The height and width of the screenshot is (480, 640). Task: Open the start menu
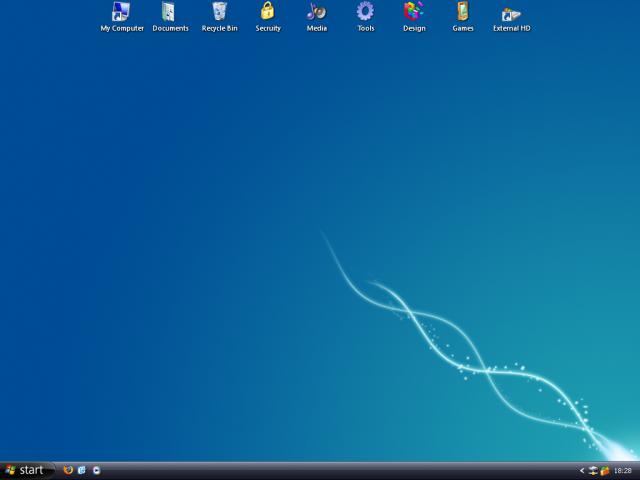pyautogui.click(x=25, y=471)
